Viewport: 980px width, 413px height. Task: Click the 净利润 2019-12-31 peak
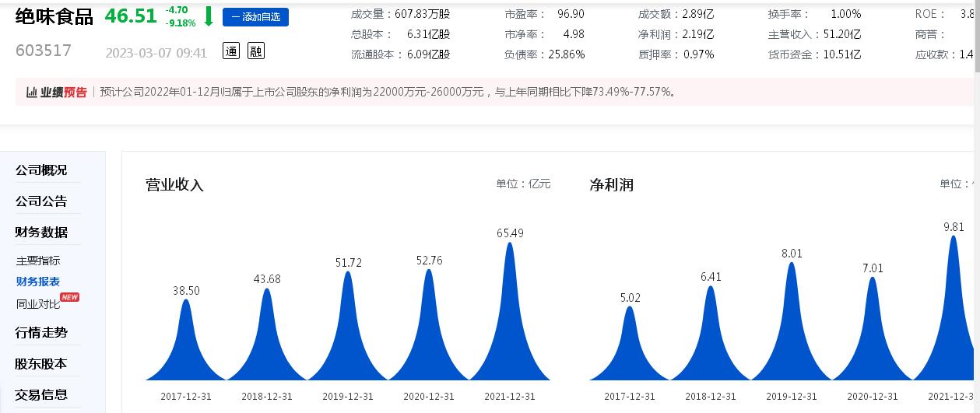(x=792, y=321)
